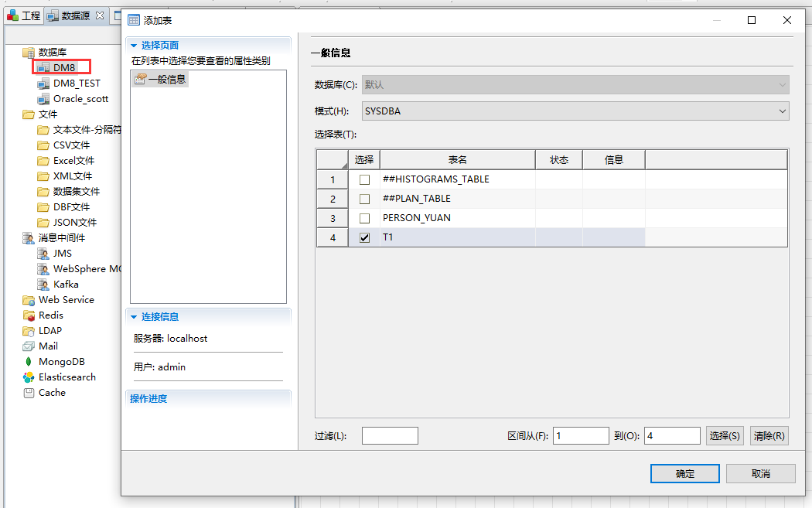Click the 取消 button
The width and height of the screenshot is (812, 508).
(761, 474)
